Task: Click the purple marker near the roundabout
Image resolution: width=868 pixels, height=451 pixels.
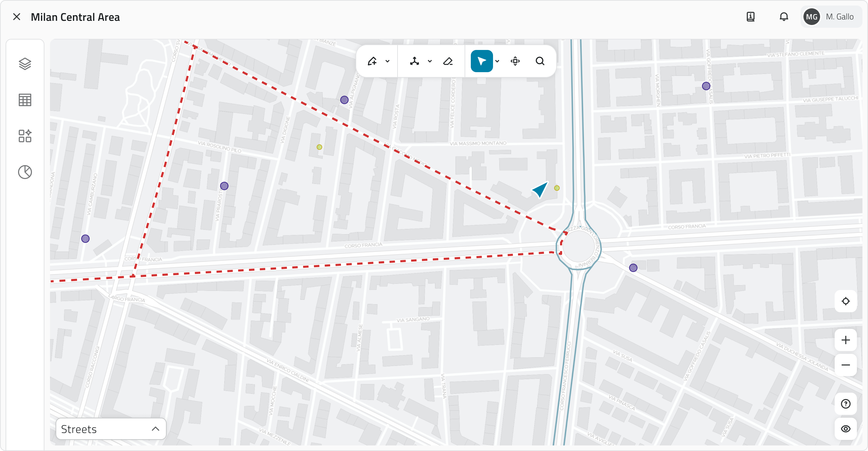Action: [633, 267]
